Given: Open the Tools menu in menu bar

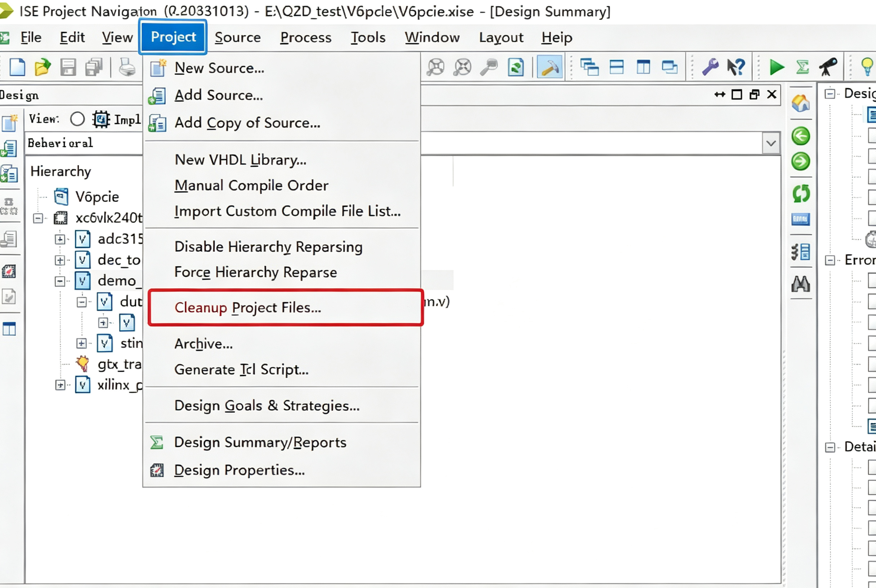Looking at the screenshot, I should click(368, 37).
